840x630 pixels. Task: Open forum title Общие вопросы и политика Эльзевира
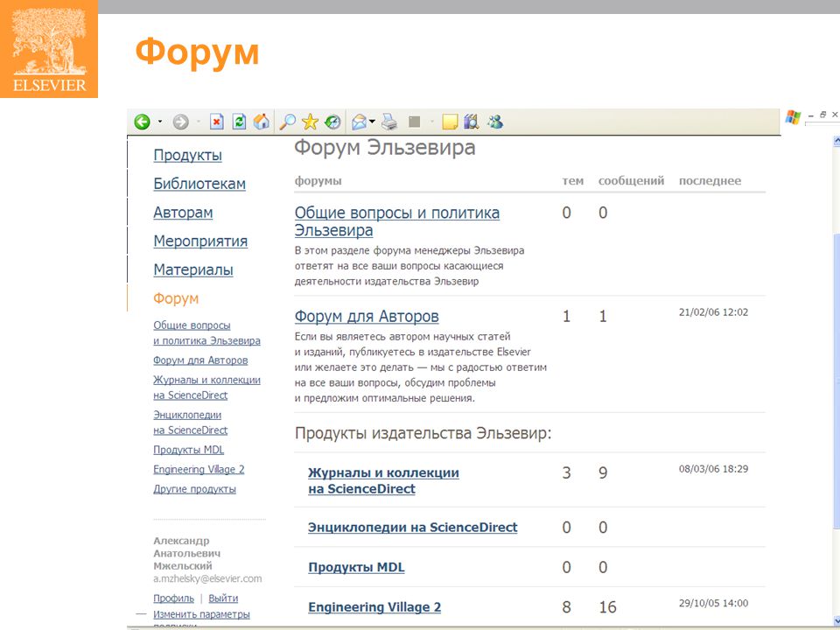point(397,221)
